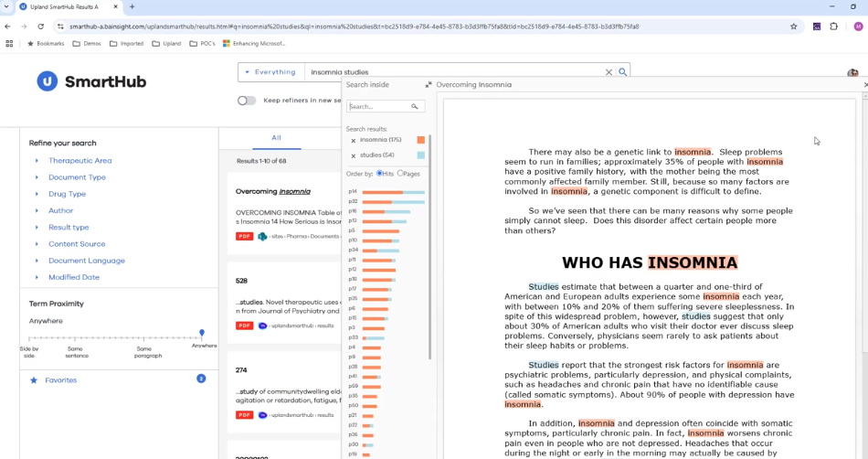
Task: Click the main insomnia studies search field
Action: pyautogui.click(x=454, y=72)
